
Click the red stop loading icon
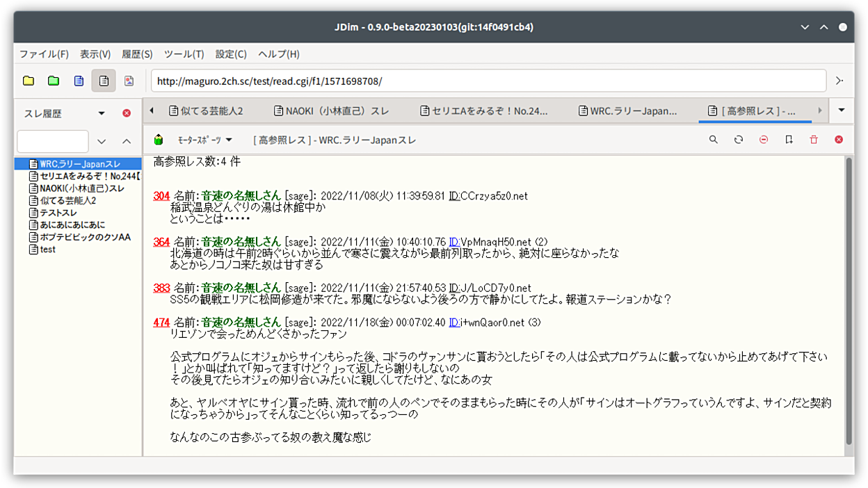coord(764,140)
